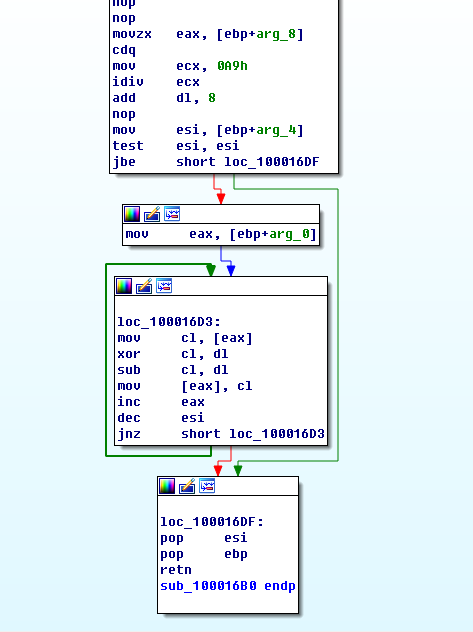
Task: Select the 'idiv ecx' instruction
Action: pos(156,82)
